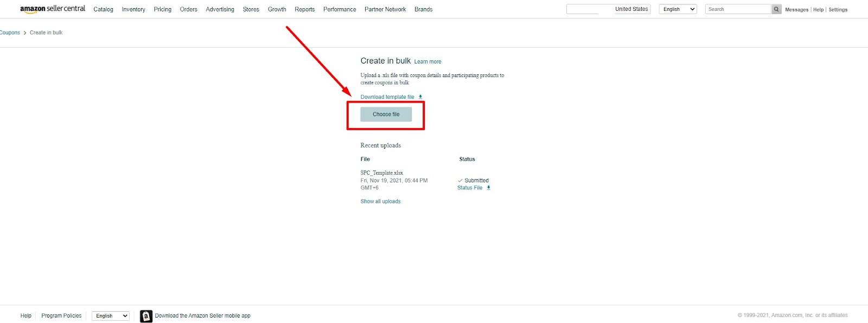Open the Stores menu

point(251,9)
